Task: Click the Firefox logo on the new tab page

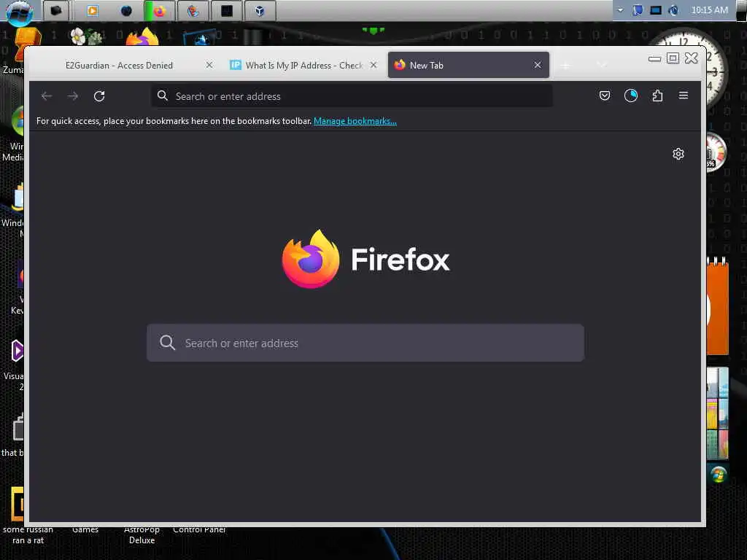Action: tap(311, 259)
